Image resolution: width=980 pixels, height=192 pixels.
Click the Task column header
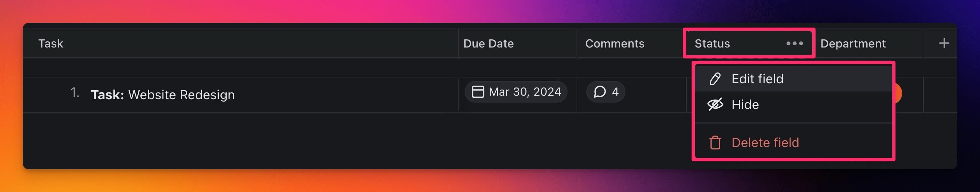pyautogui.click(x=50, y=43)
